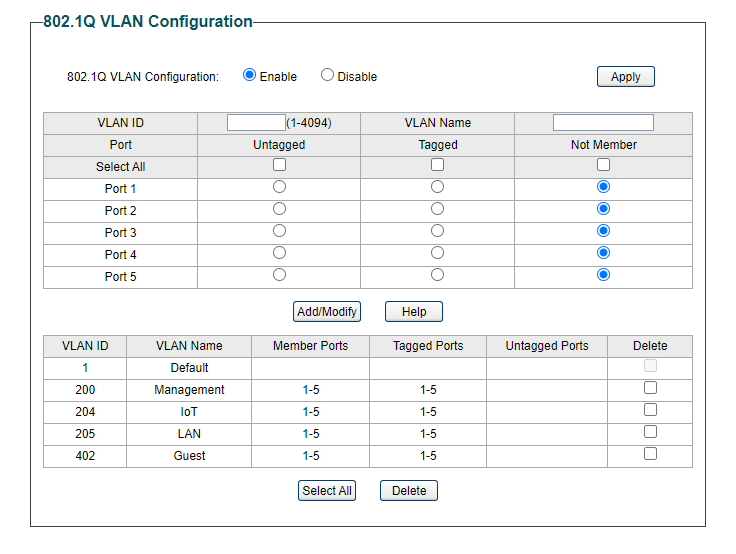
Task: Click the Select All button below VLAN list
Action: 327,491
